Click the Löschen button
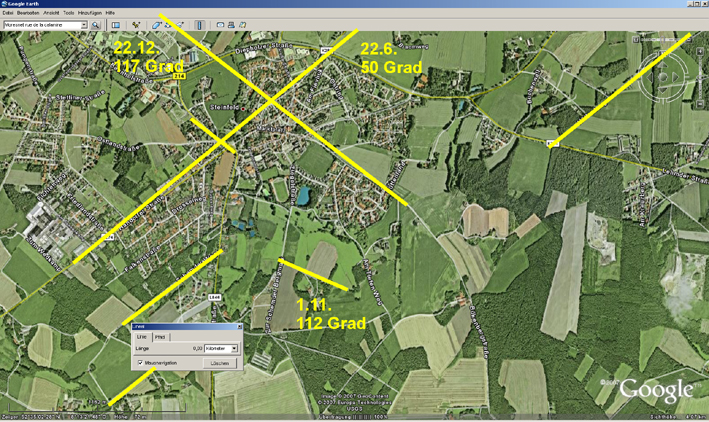Viewport: 709px width, 422px height. tap(219, 363)
